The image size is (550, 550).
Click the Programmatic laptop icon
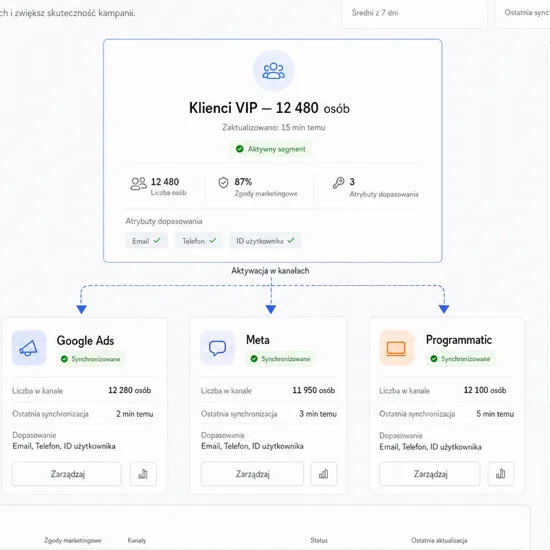pyautogui.click(x=396, y=348)
